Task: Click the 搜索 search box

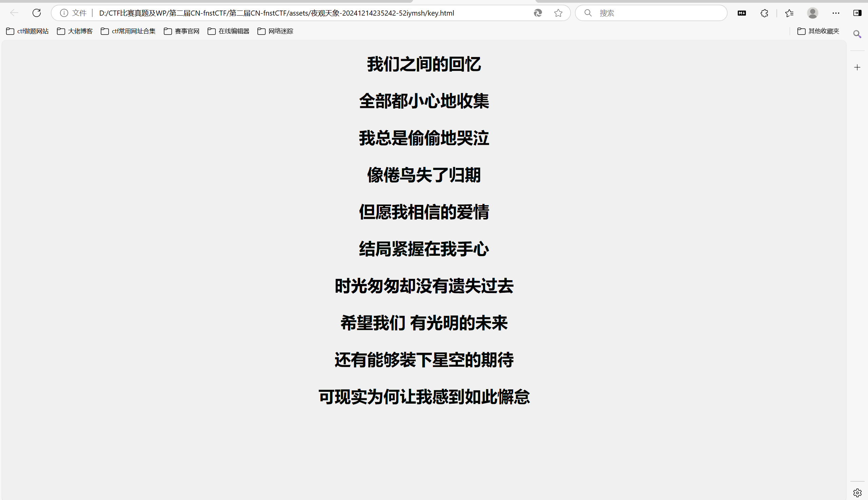Action: tap(651, 13)
